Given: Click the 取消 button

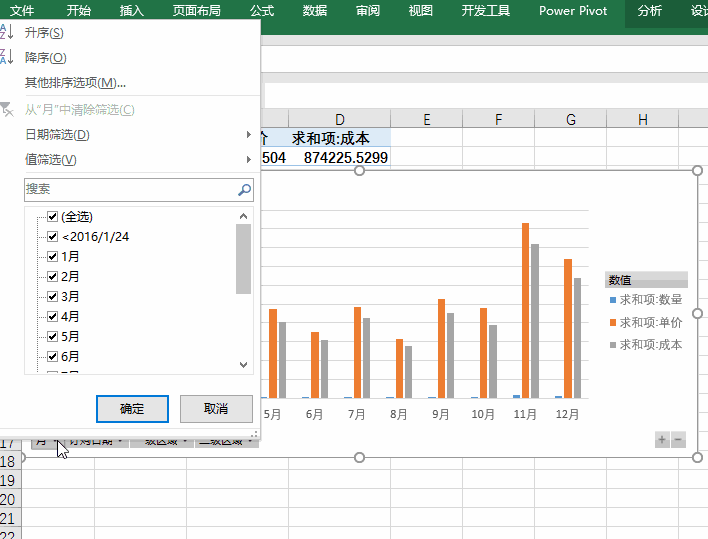Looking at the screenshot, I should [216, 409].
